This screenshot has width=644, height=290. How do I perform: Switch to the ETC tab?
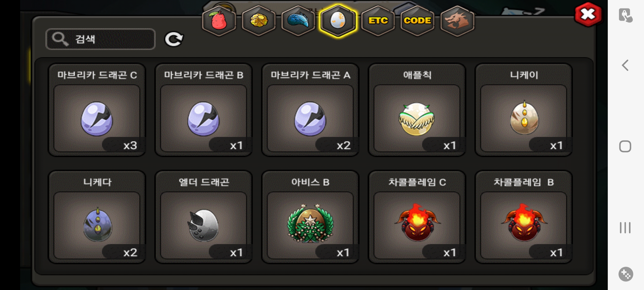pyautogui.click(x=378, y=21)
